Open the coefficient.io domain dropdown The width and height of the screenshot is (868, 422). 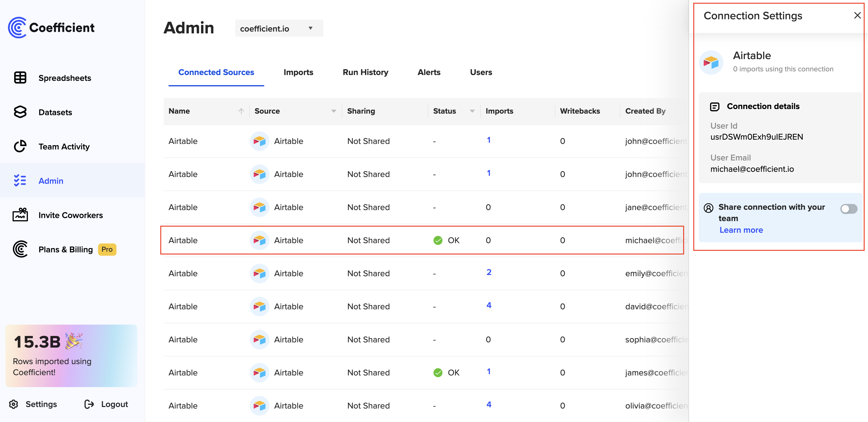(x=279, y=28)
